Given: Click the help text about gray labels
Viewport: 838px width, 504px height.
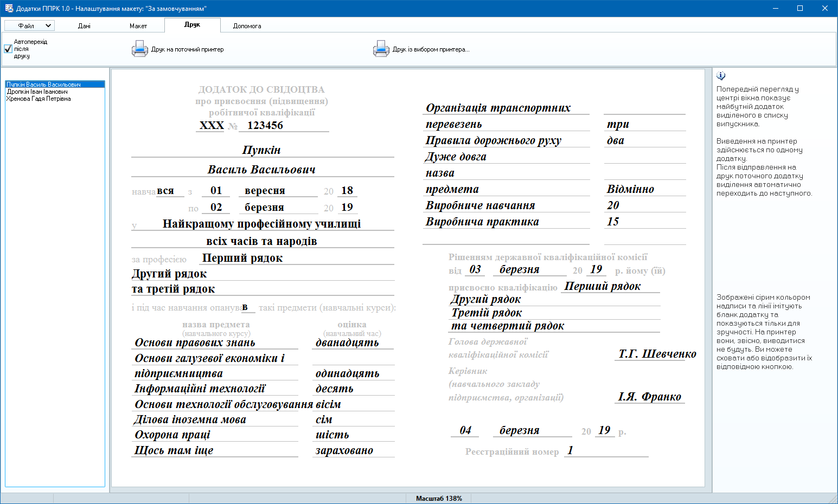Looking at the screenshot, I should 764,332.
